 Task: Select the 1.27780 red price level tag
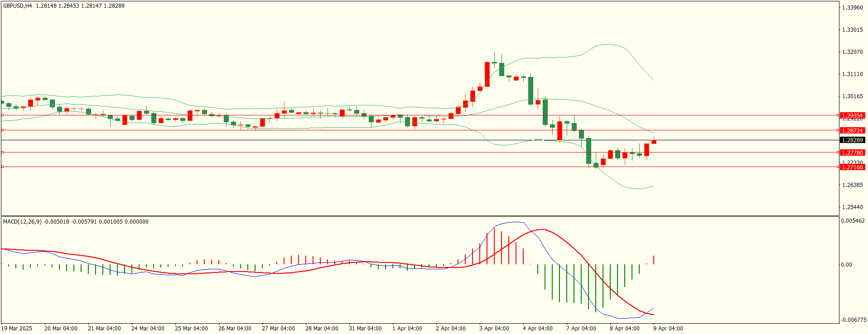(852, 153)
